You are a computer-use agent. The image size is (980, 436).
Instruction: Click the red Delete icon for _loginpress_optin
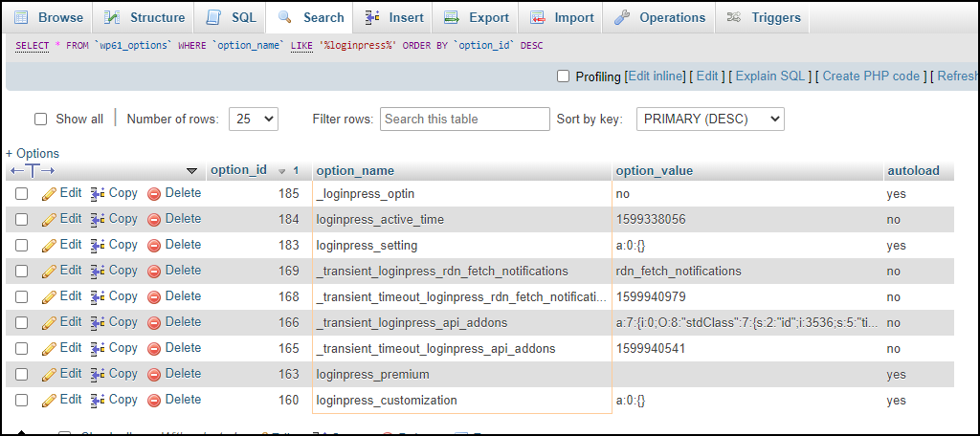pos(154,194)
